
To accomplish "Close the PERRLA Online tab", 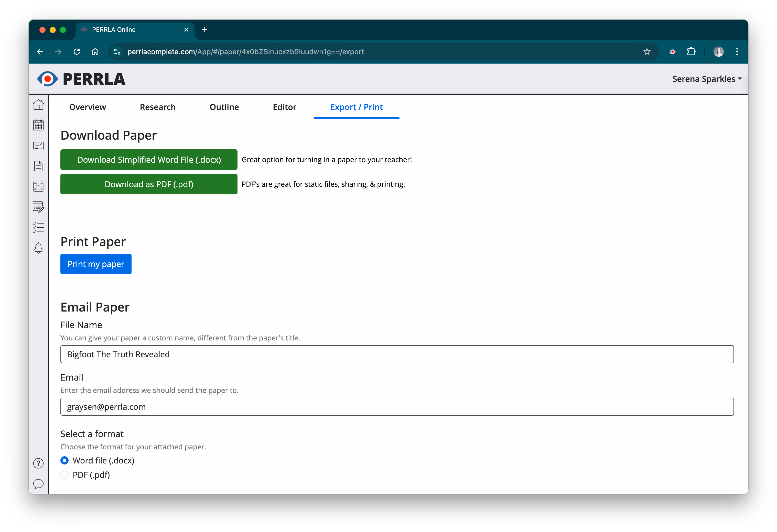I will (x=186, y=30).
